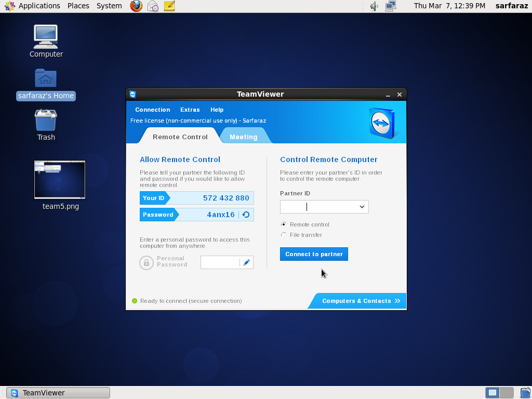Click the volume speaker icon
Image resolution: width=532 pixels, height=399 pixels.
point(374,6)
